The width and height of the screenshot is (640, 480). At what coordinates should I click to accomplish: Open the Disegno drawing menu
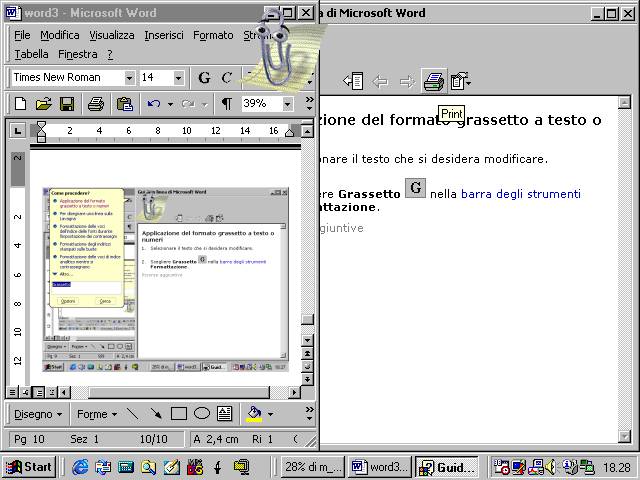pyautogui.click(x=38, y=414)
